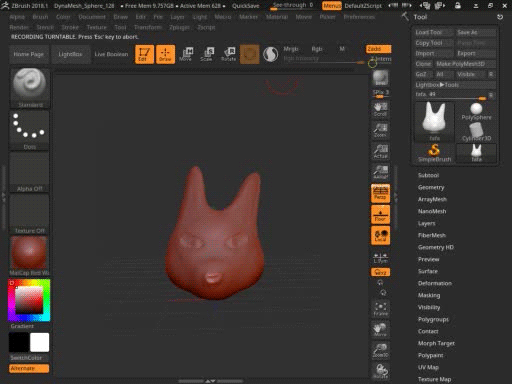Toggle the Alternate color button
Image resolution: width=512 pixels, height=384 pixels.
pos(29,368)
